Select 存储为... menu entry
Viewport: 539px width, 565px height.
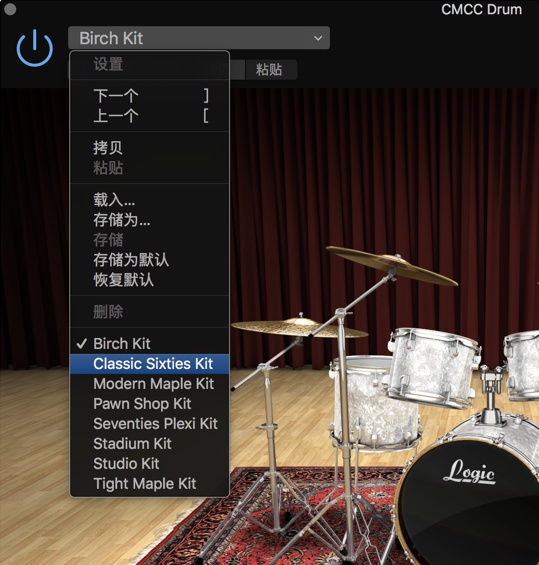150,220
